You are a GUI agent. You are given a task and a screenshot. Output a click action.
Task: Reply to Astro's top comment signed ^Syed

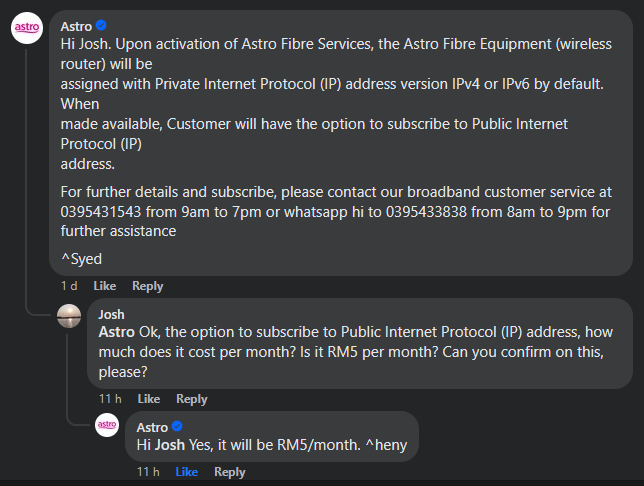pyautogui.click(x=147, y=286)
